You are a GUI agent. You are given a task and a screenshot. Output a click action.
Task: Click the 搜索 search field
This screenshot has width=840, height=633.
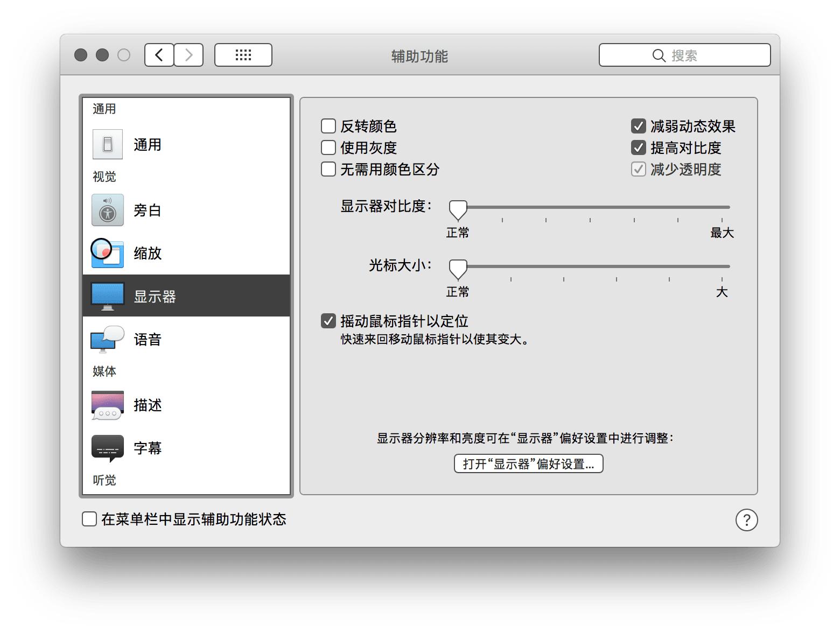tap(685, 55)
